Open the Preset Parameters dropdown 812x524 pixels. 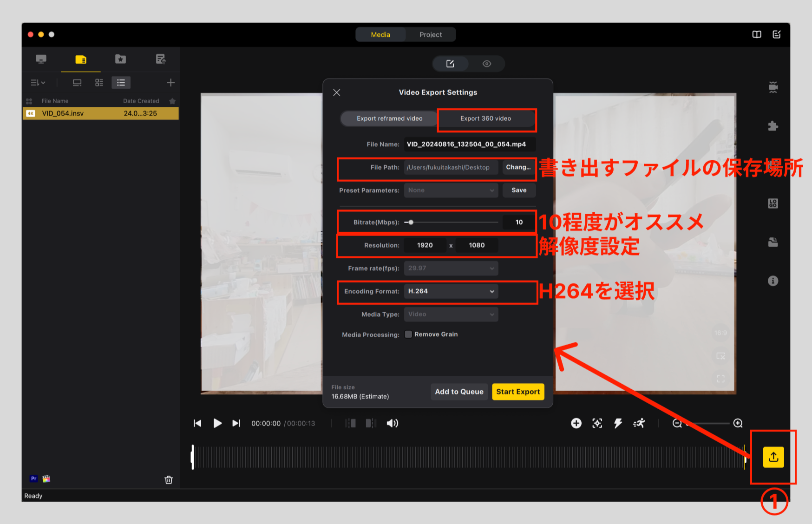(x=451, y=190)
